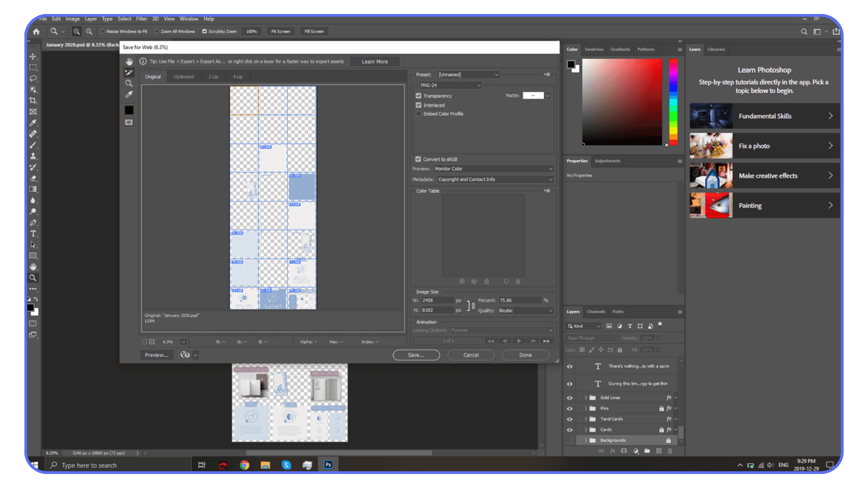Select the Brush tool
Image resolution: width=868 pixels, height=488 pixels.
(x=33, y=145)
